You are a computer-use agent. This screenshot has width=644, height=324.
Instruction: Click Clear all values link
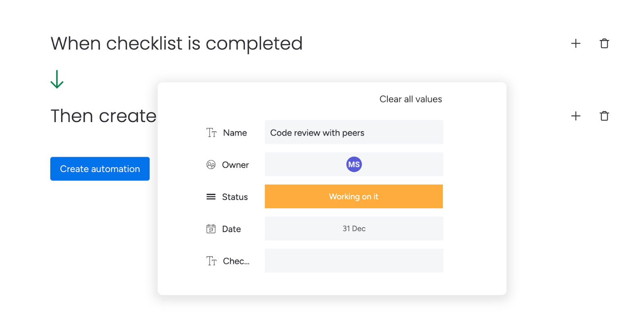coord(411,99)
